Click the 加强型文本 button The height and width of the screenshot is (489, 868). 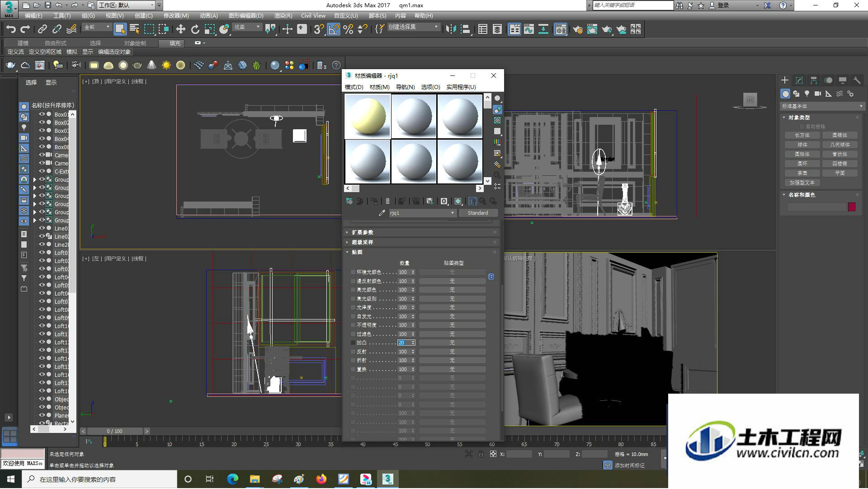(x=802, y=183)
